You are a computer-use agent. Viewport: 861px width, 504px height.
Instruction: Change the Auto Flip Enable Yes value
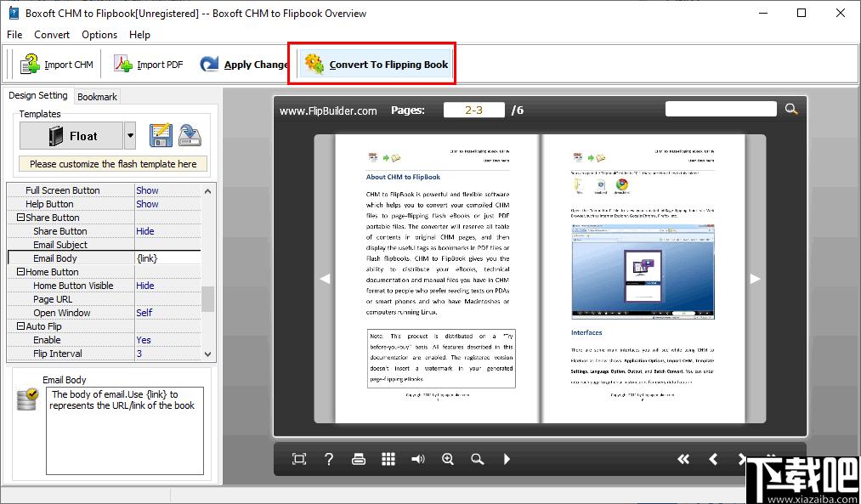[168, 340]
